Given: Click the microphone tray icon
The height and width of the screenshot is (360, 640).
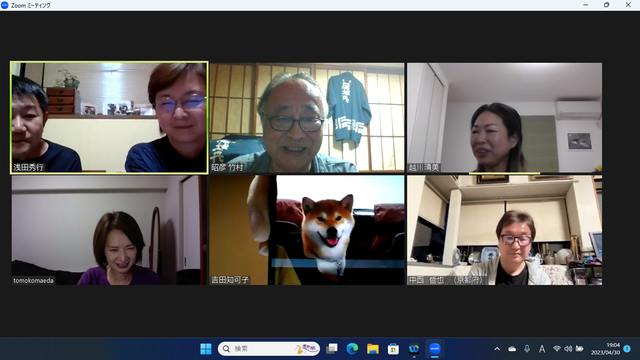Looking at the screenshot, I should pyautogui.click(x=527, y=349).
